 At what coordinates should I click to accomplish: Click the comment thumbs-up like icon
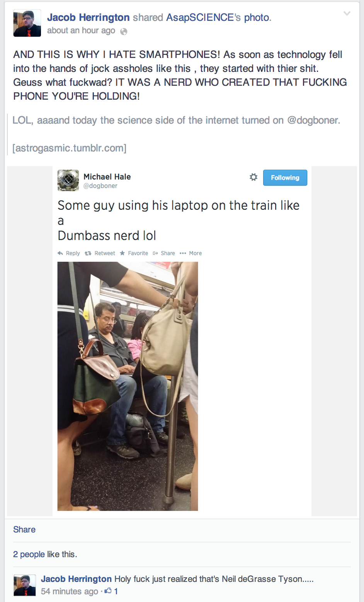click(108, 590)
